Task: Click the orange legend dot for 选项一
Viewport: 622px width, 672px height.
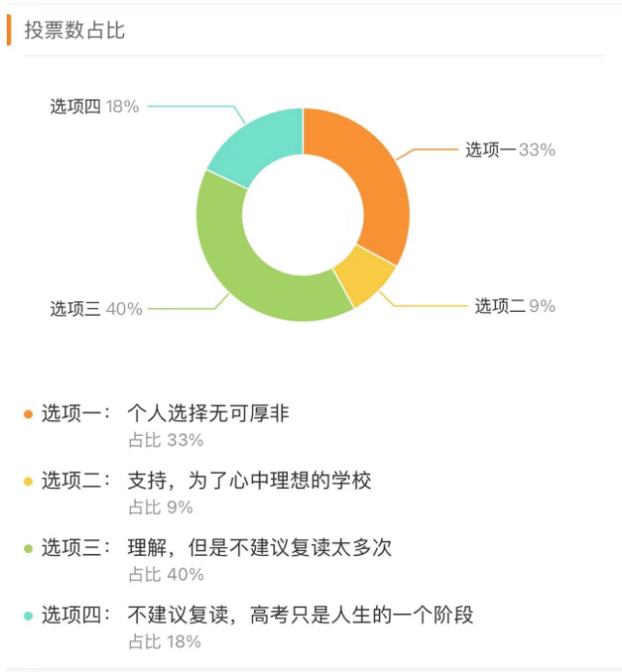Action: (29, 414)
